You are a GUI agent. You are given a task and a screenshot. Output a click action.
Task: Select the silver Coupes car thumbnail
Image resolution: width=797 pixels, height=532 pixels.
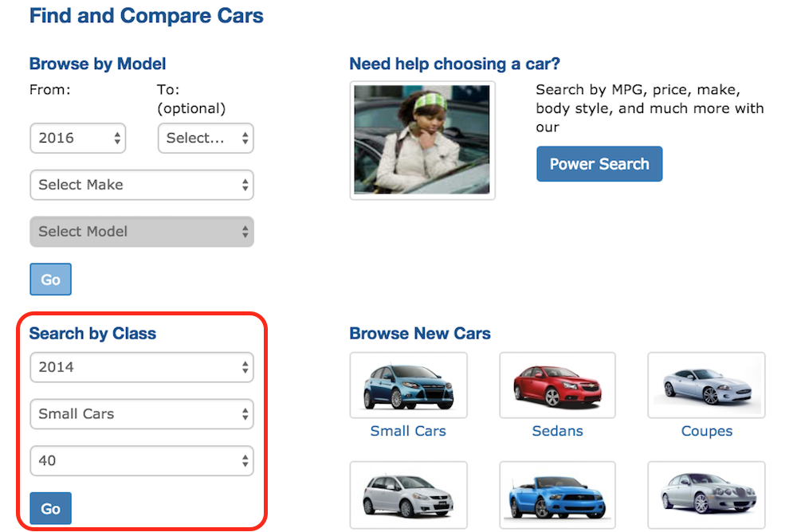pos(706,385)
